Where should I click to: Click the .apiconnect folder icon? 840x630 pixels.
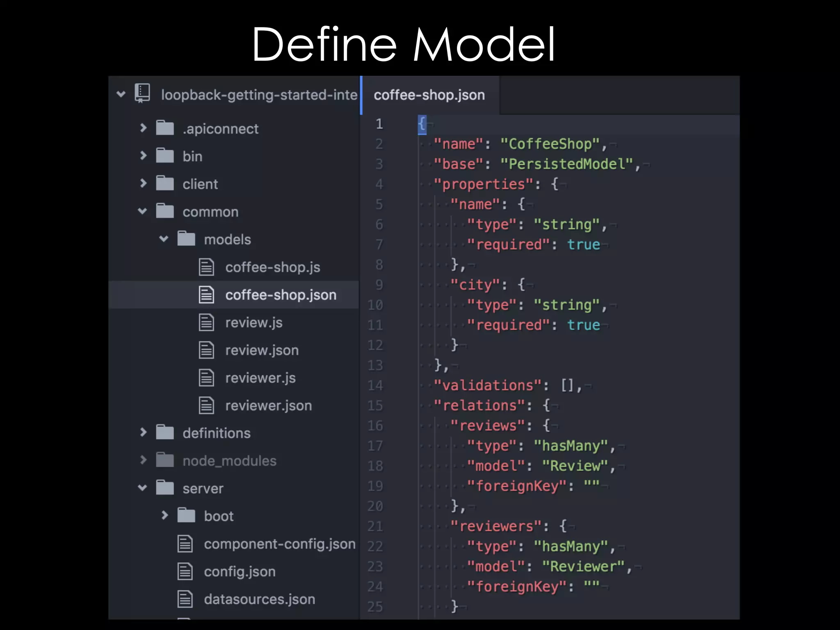(x=165, y=128)
